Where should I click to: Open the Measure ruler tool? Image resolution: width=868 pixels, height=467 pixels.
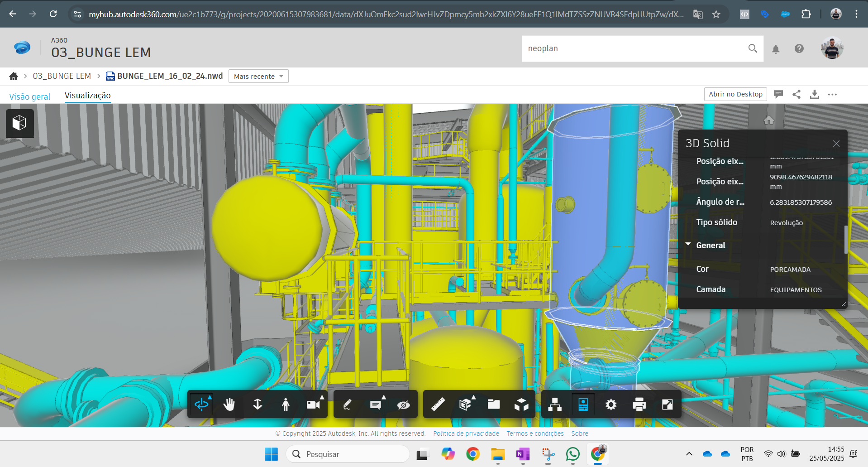pos(438,404)
